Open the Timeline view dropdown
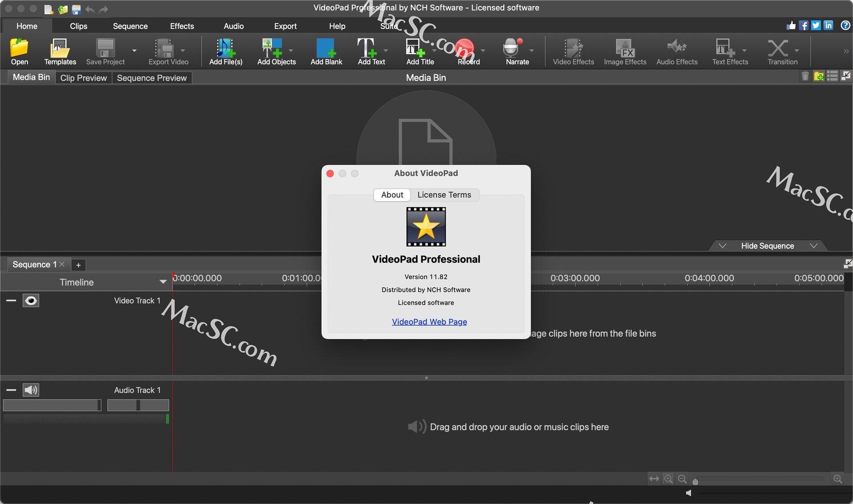 (x=163, y=282)
